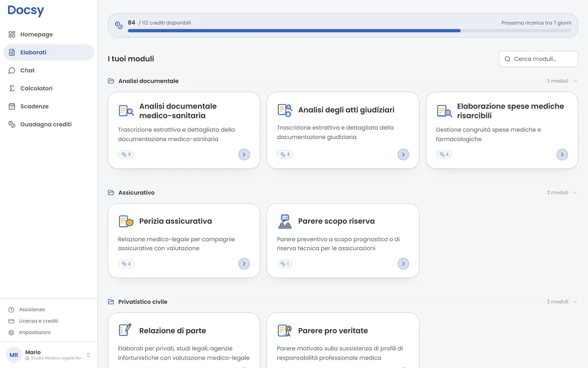Viewport: 588px width, 368px height.
Task: Open Licenza e crediti
Action: [39, 321]
